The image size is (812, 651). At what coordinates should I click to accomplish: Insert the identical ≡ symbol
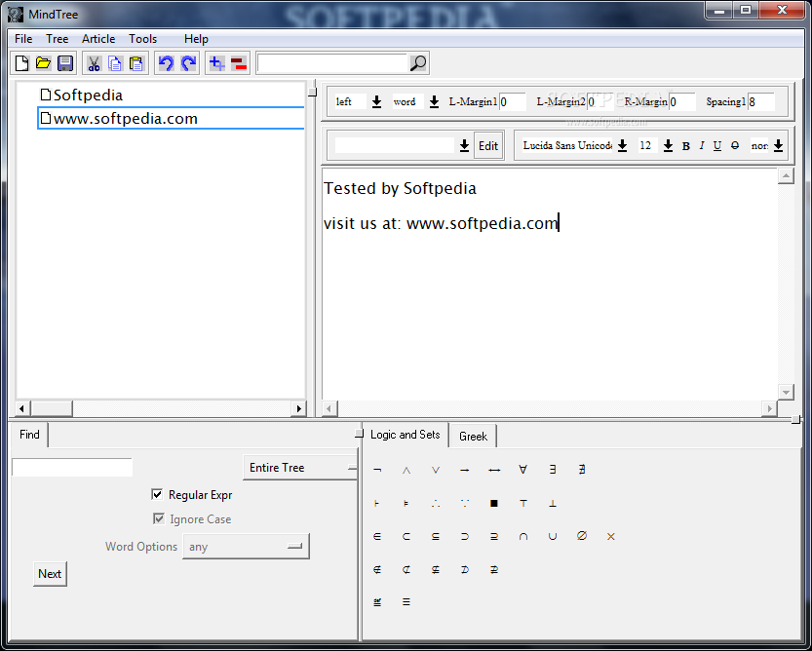(406, 602)
